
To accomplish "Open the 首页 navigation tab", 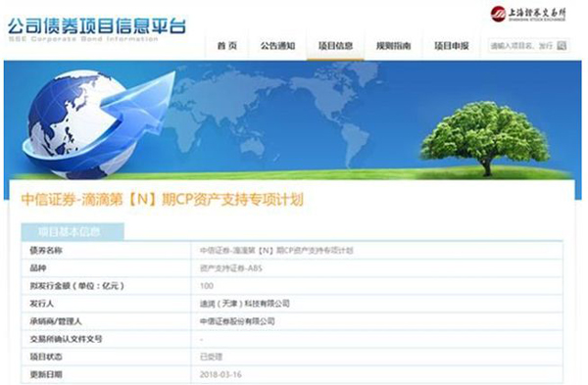I will click(227, 46).
